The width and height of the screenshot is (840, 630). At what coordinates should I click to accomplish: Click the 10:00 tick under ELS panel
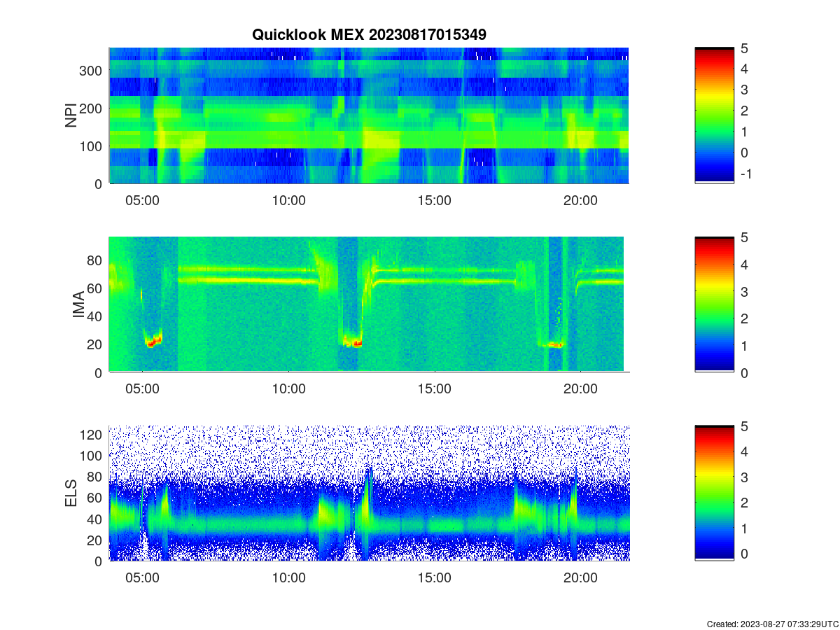pyautogui.click(x=288, y=578)
